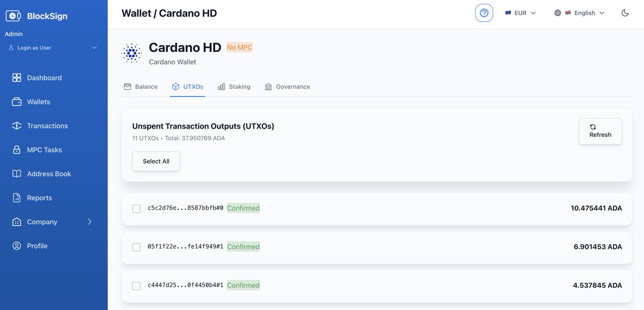Click the BlockSign brand name

pyautogui.click(x=47, y=16)
